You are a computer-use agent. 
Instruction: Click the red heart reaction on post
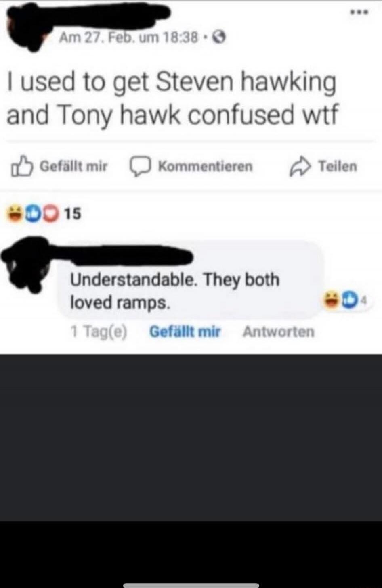tap(50, 214)
